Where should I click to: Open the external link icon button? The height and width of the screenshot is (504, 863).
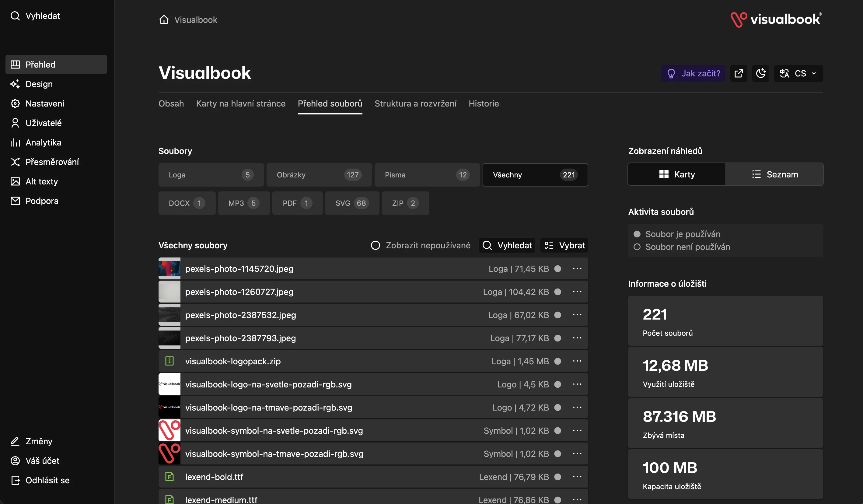[739, 73]
